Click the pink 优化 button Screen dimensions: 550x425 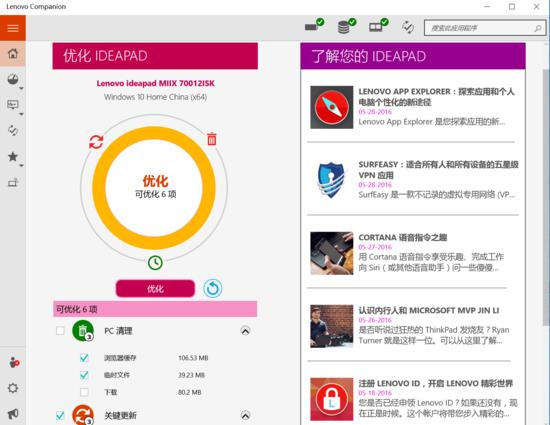pos(155,288)
